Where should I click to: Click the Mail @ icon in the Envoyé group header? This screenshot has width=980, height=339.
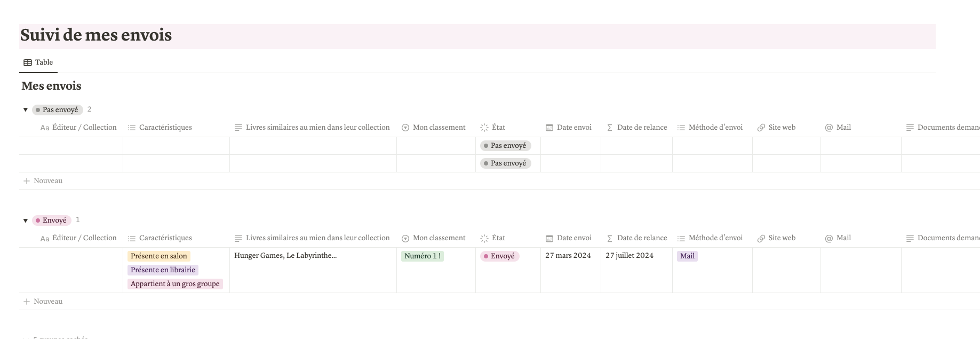[829, 239]
